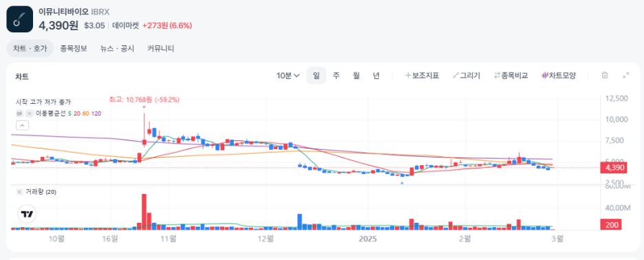Expand the 10분 interval dropdown
The image size is (644, 260).
288,76
